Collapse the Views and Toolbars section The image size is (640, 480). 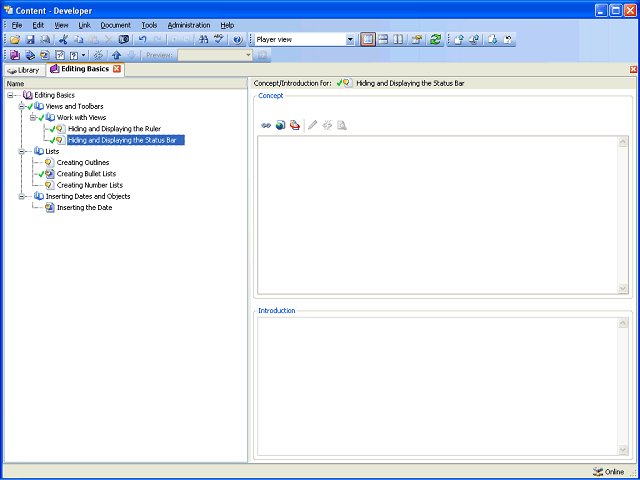point(22,107)
